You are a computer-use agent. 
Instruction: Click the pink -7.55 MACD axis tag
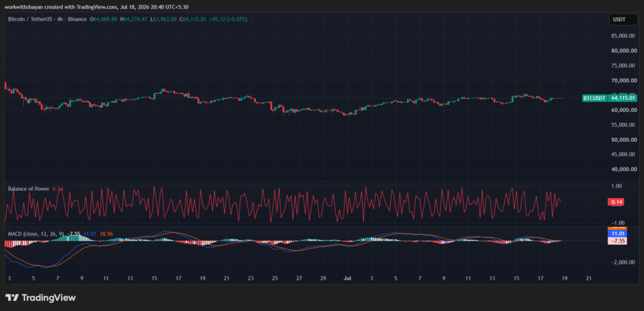coord(618,241)
